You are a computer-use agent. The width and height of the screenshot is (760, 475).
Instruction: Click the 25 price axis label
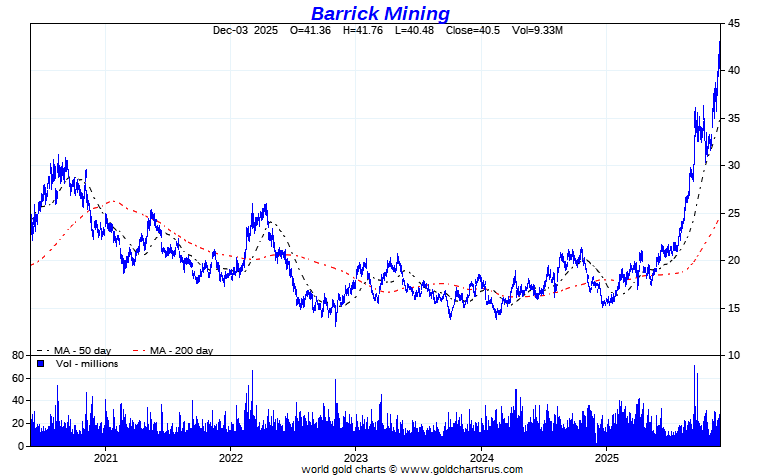pyautogui.click(x=734, y=213)
